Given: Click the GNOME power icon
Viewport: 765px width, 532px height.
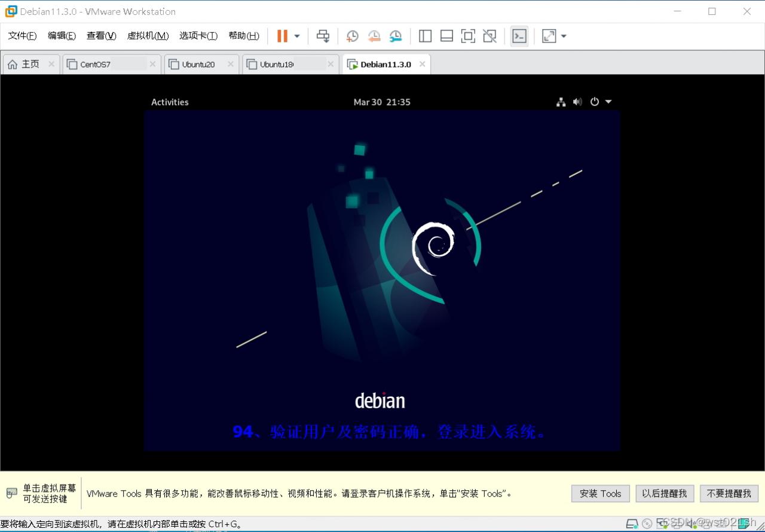Looking at the screenshot, I should (594, 102).
